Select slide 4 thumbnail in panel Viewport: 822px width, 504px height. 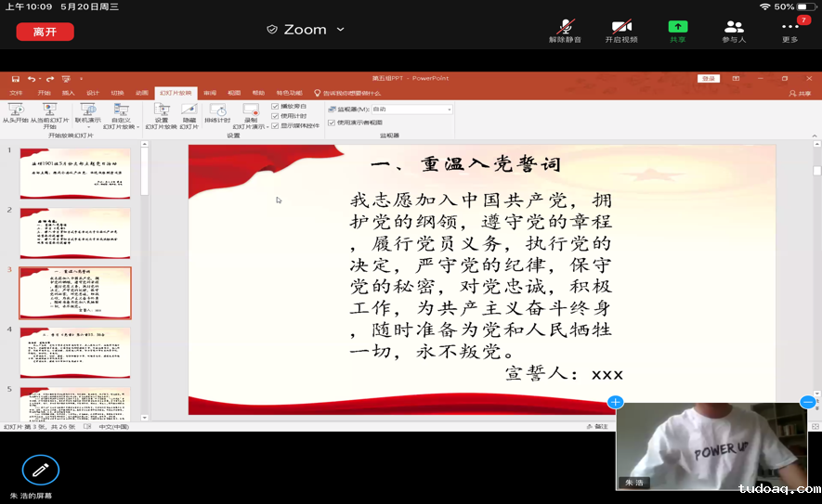pos(75,352)
